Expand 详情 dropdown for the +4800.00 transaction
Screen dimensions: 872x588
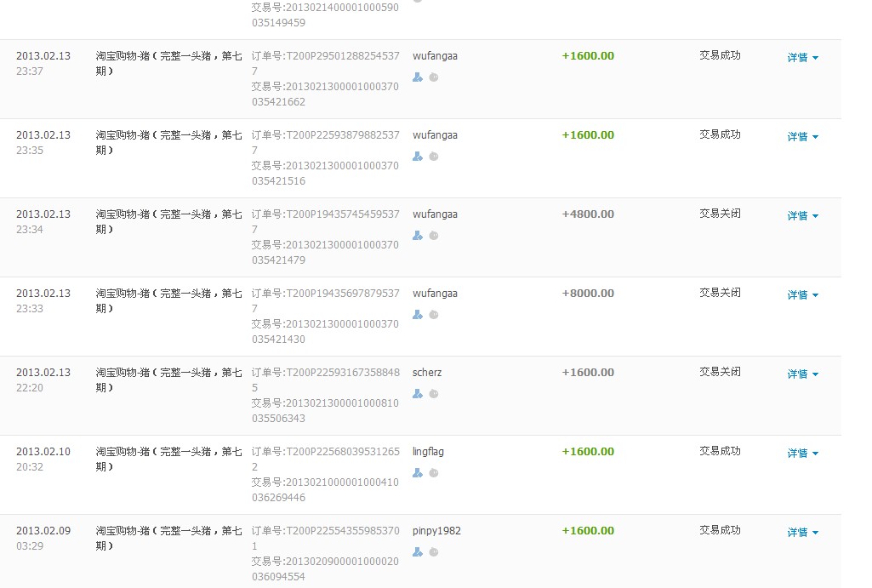pyautogui.click(x=802, y=216)
